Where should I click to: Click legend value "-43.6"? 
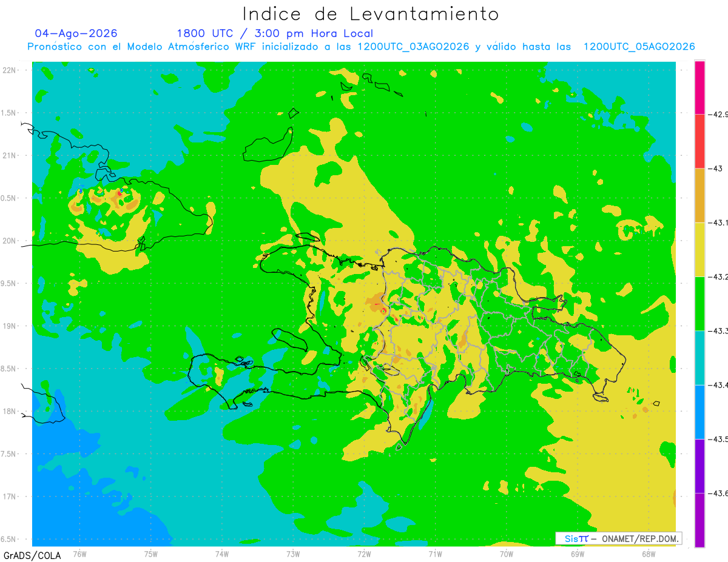tap(719, 493)
